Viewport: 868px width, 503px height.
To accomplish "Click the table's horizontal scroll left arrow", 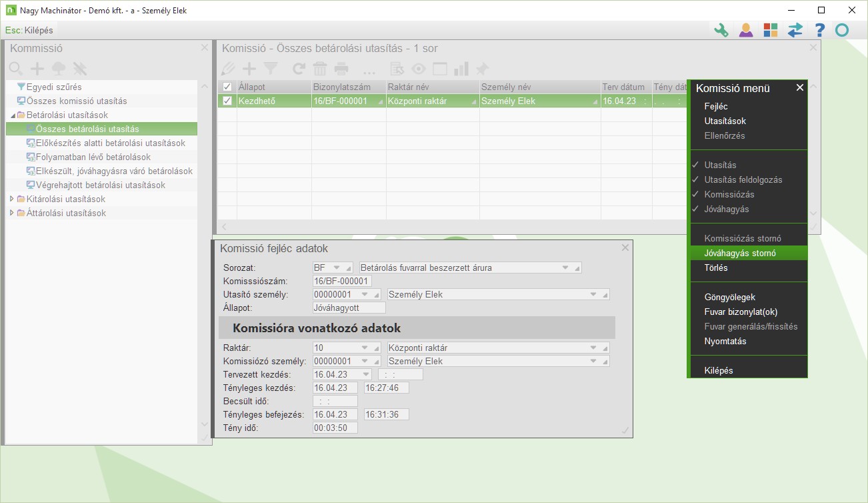I will click(x=224, y=227).
